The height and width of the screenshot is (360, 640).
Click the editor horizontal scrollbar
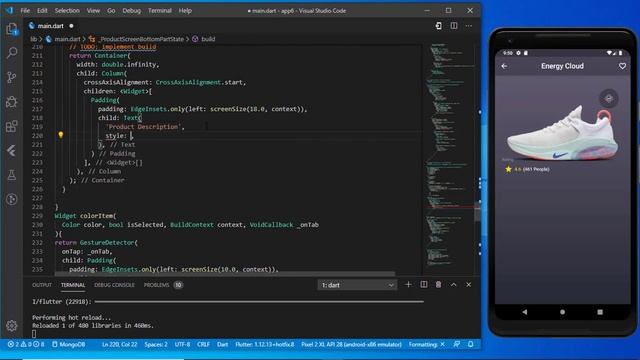pyautogui.click(x=224, y=273)
